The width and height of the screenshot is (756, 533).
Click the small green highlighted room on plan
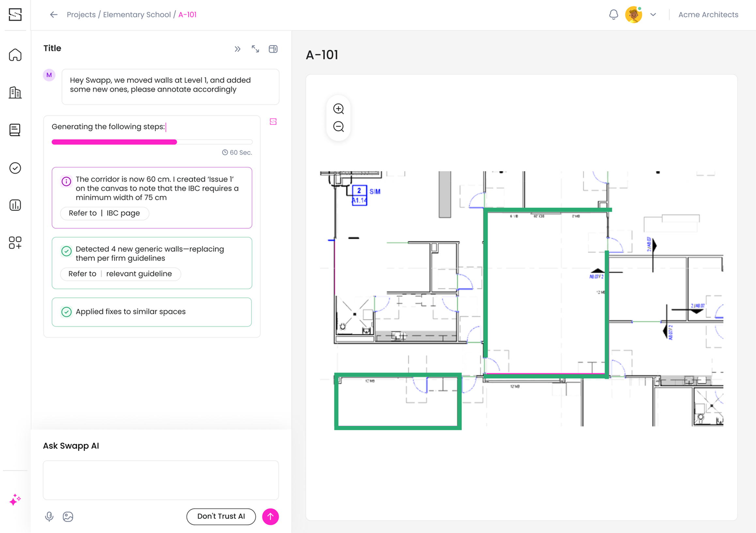coord(398,401)
